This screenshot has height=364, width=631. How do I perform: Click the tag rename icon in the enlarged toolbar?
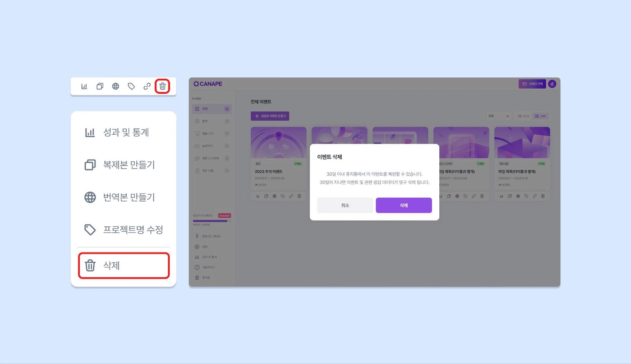[x=131, y=86]
